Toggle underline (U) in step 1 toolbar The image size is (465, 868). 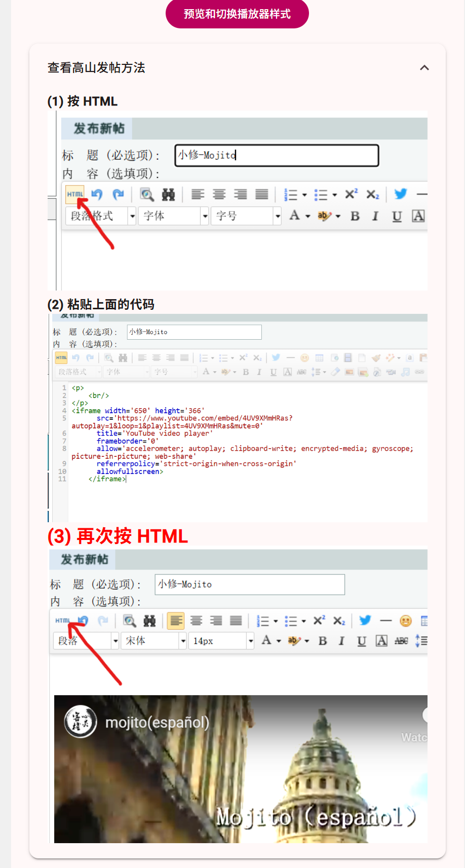pyautogui.click(x=397, y=216)
